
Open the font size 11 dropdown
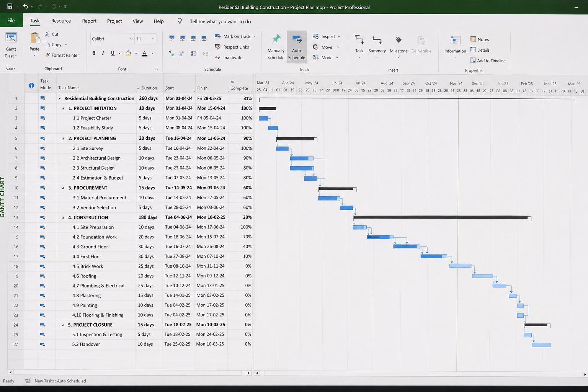tap(153, 39)
